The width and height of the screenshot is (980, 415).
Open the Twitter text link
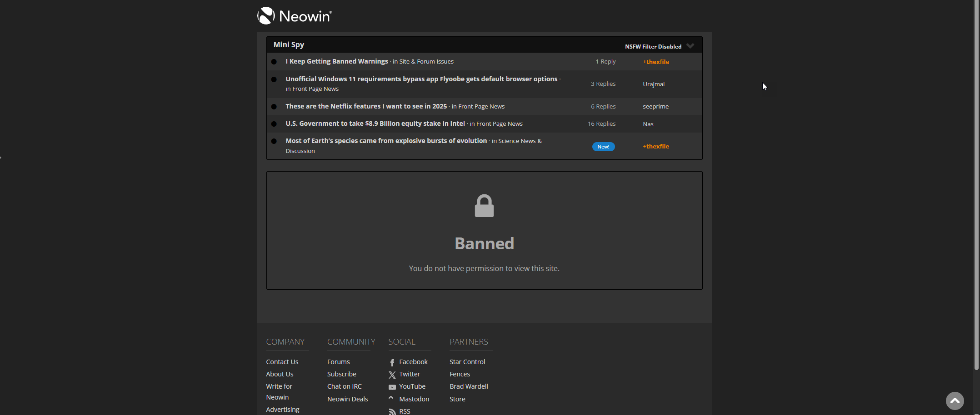[410, 374]
